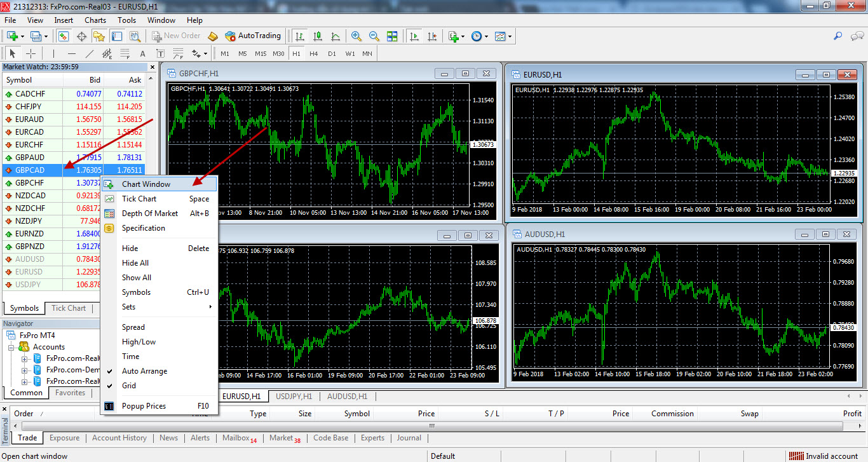The height and width of the screenshot is (462, 868).
Task: Click the search magnifier icon at top right
Action: coord(838,36)
